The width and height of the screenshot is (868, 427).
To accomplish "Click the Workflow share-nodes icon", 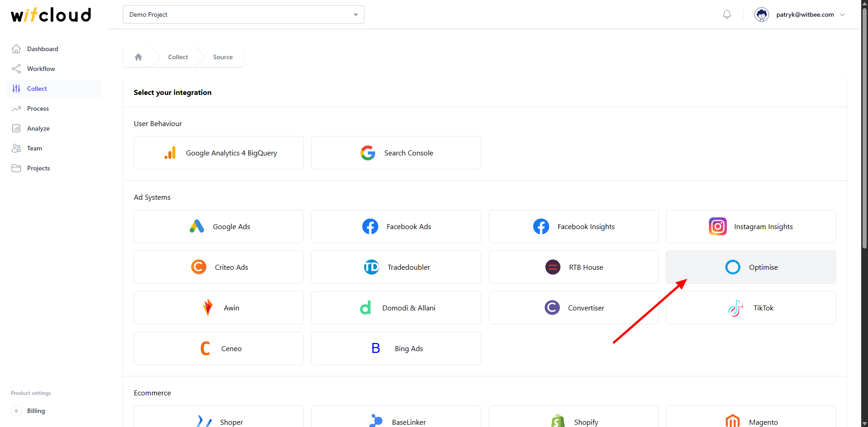I will click(x=16, y=69).
